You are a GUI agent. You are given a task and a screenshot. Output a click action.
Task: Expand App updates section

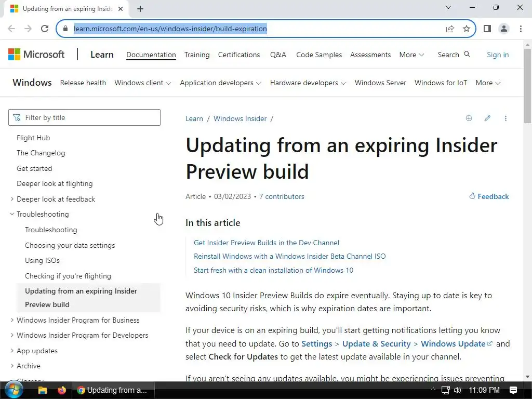point(12,351)
